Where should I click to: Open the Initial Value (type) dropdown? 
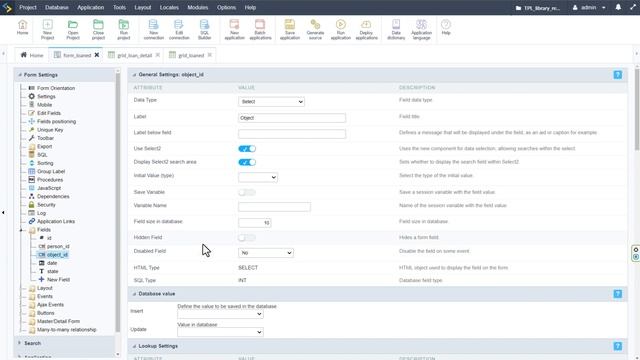258,177
